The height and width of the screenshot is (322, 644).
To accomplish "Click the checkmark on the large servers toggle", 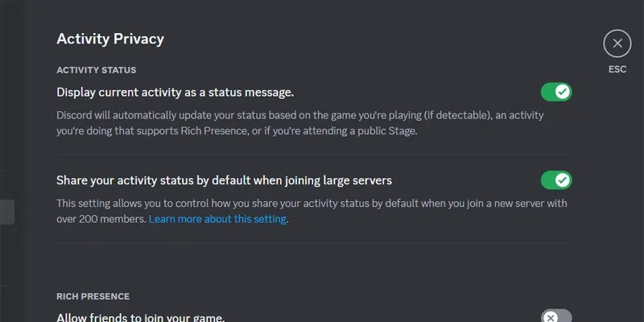I will (x=563, y=180).
